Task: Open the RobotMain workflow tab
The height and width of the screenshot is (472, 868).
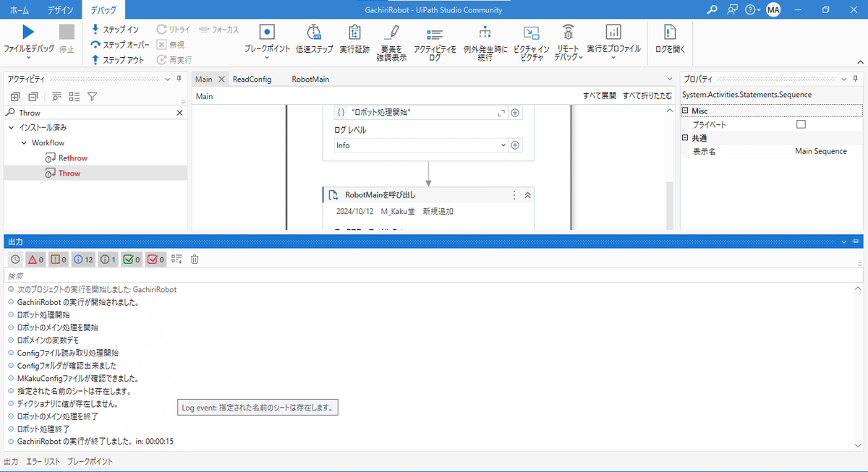Action: coord(310,79)
